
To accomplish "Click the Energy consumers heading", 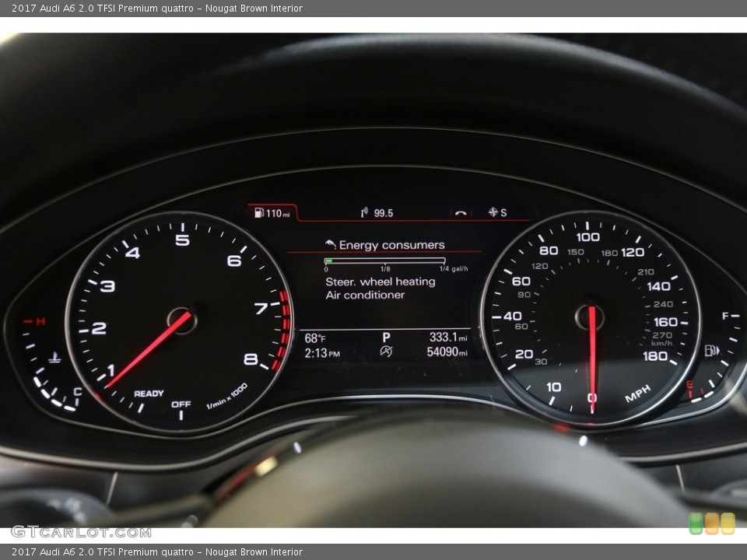I will pyautogui.click(x=391, y=245).
